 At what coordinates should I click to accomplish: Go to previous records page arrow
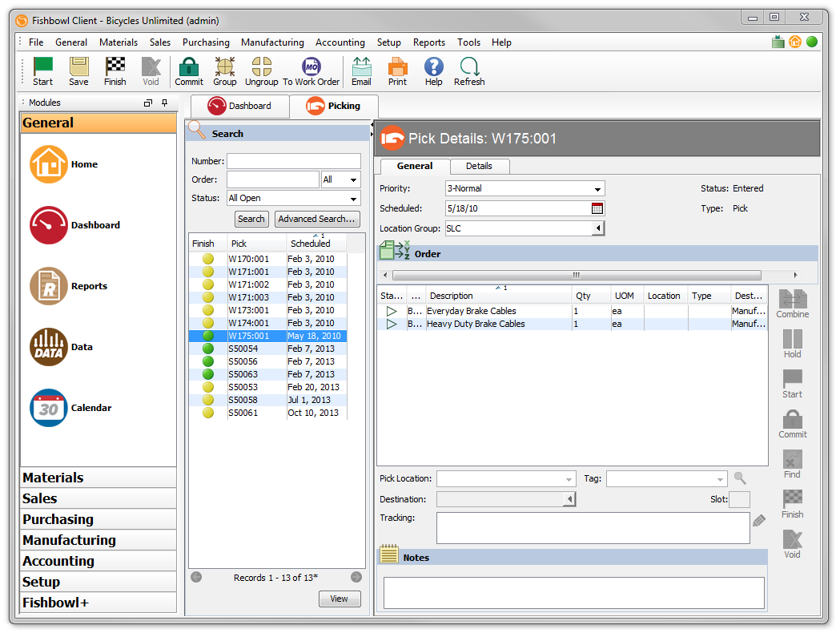(197, 577)
